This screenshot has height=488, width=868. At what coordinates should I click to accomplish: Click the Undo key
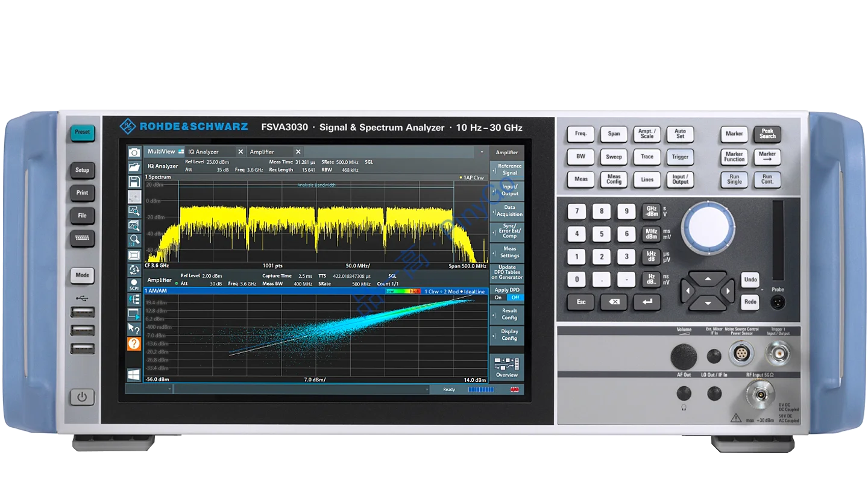(750, 280)
